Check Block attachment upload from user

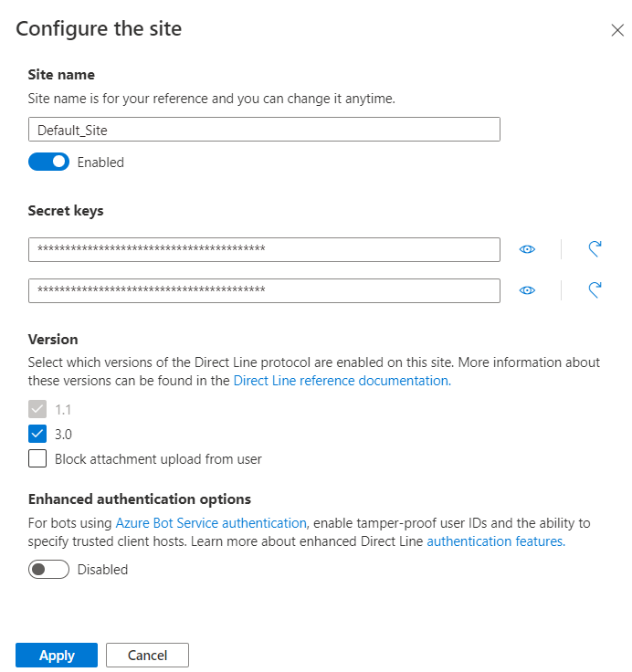(x=37, y=458)
